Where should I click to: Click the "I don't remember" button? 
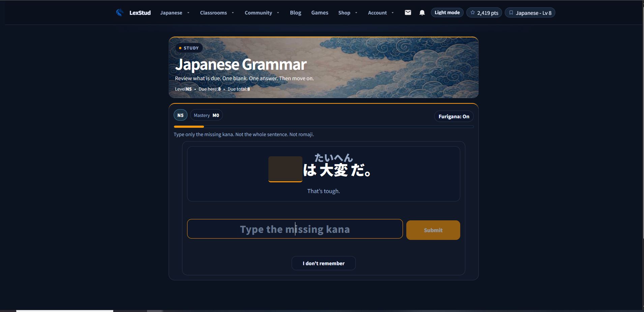[324, 263]
